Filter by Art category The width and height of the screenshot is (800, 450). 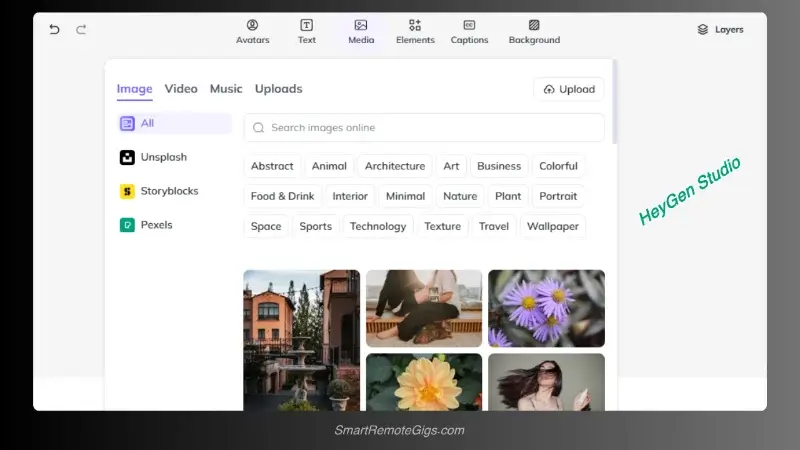pos(451,166)
